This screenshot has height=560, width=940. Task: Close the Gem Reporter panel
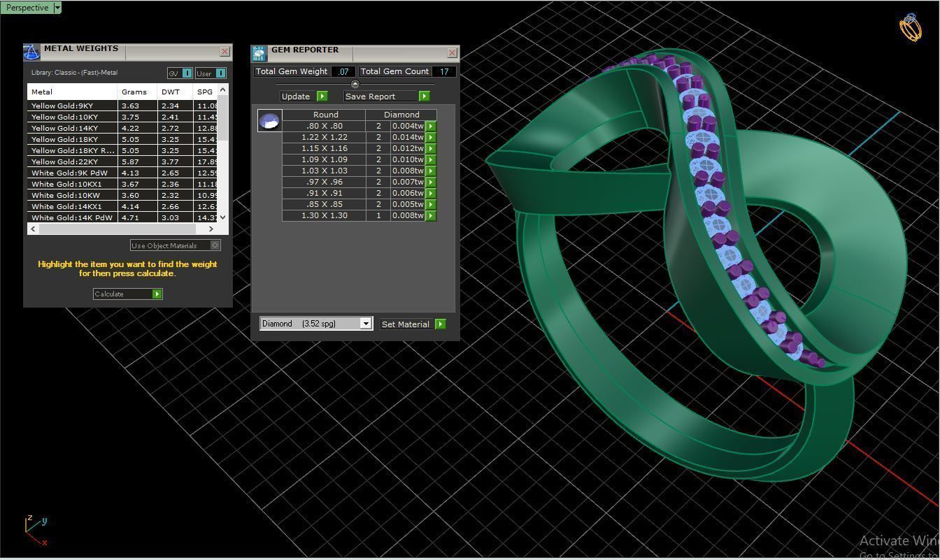tap(452, 52)
